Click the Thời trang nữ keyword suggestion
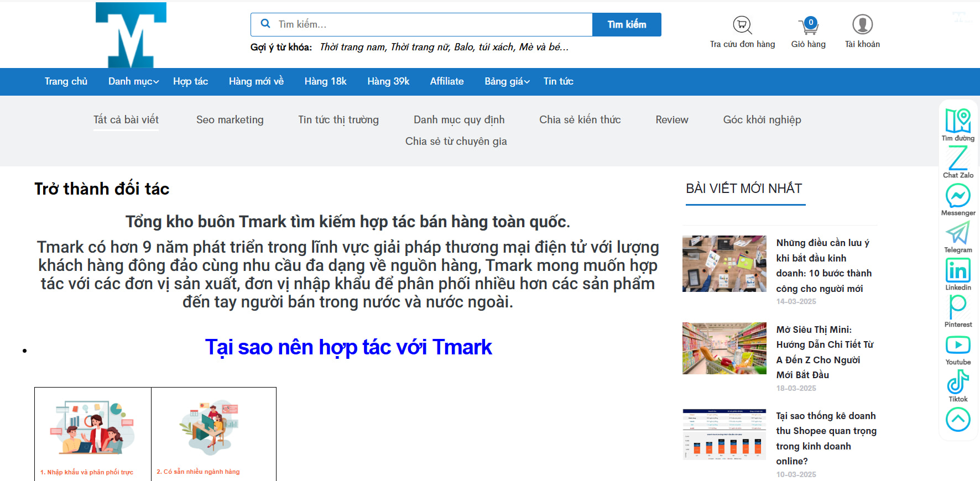This screenshot has height=481, width=980. click(x=420, y=47)
